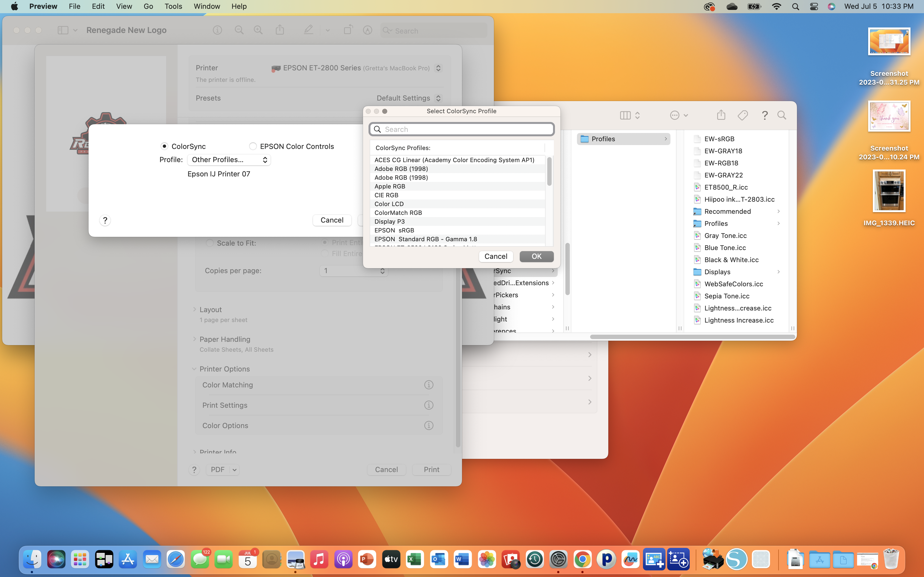Open Spotlight search in menu bar
The height and width of the screenshot is (577, 924).
(795, 7)
